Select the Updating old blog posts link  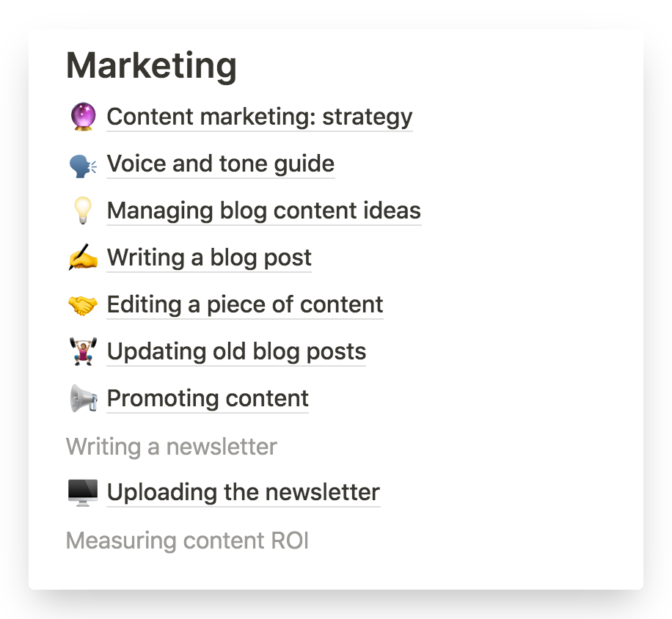click(x=236, y=351)
